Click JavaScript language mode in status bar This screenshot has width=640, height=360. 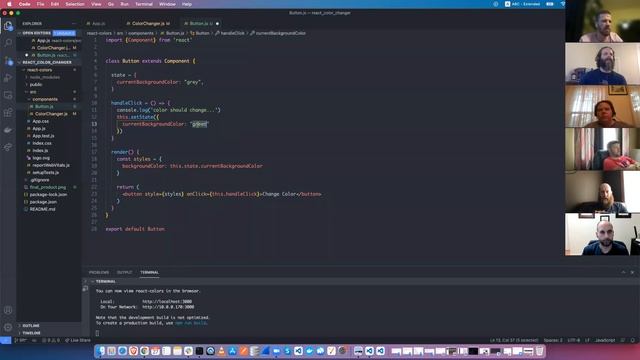pos(604,340)
